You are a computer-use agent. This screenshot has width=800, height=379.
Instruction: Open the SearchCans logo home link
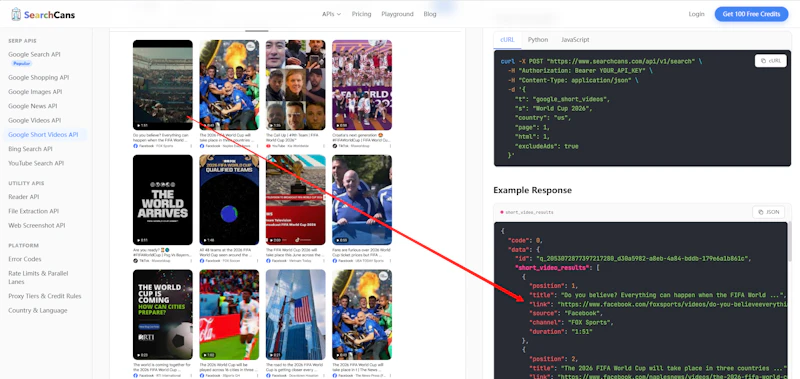click(x=43, y=14)
